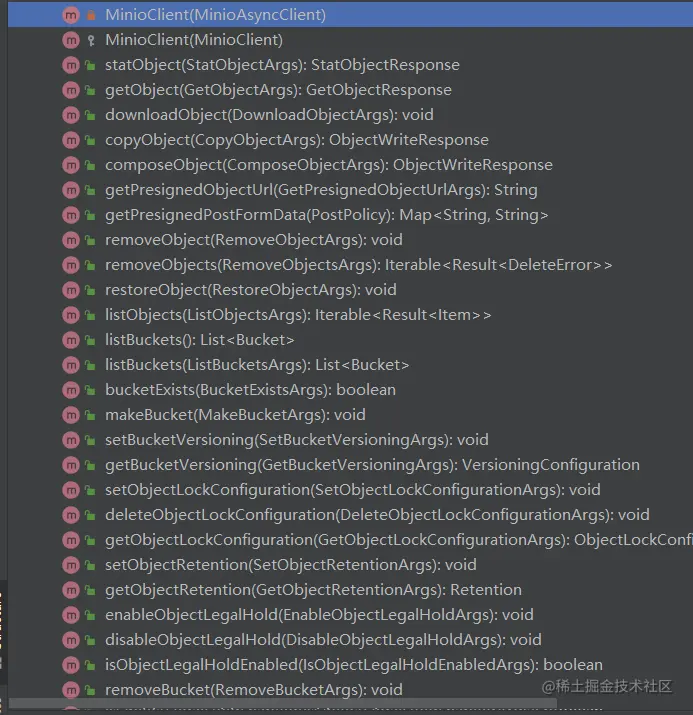Select makeBucket(MakeBucketArgs): void
The image size is (693, 715).
tap(235, 415)
